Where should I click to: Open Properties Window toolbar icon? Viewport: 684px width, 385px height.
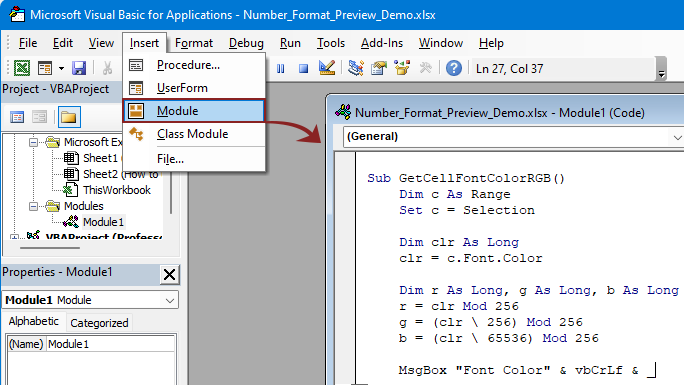tap(379, 68)
